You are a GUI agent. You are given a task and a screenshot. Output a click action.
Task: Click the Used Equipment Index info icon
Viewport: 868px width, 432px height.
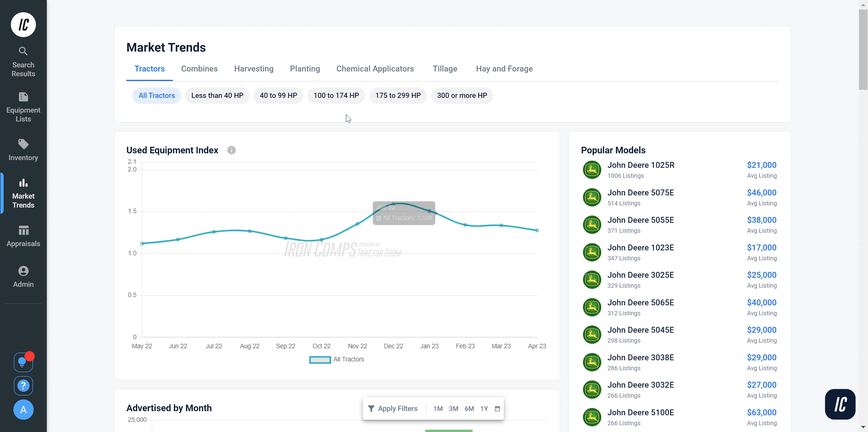[231, 150]
